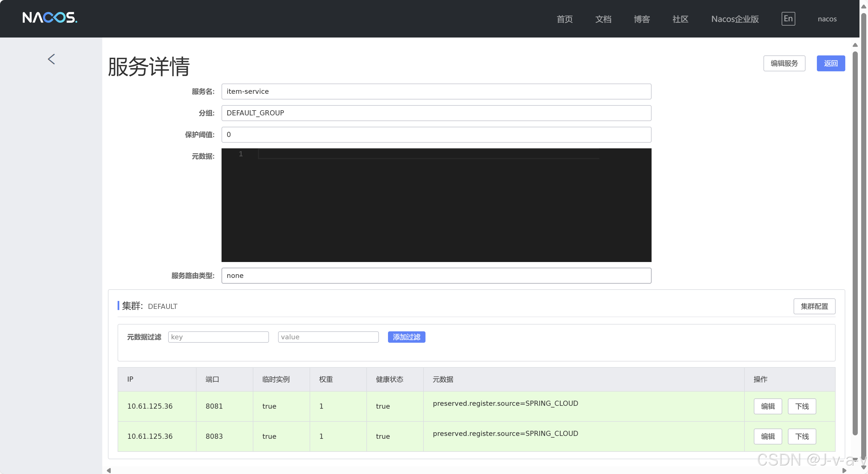Click 编辑服务 button

tap(784, 63)
